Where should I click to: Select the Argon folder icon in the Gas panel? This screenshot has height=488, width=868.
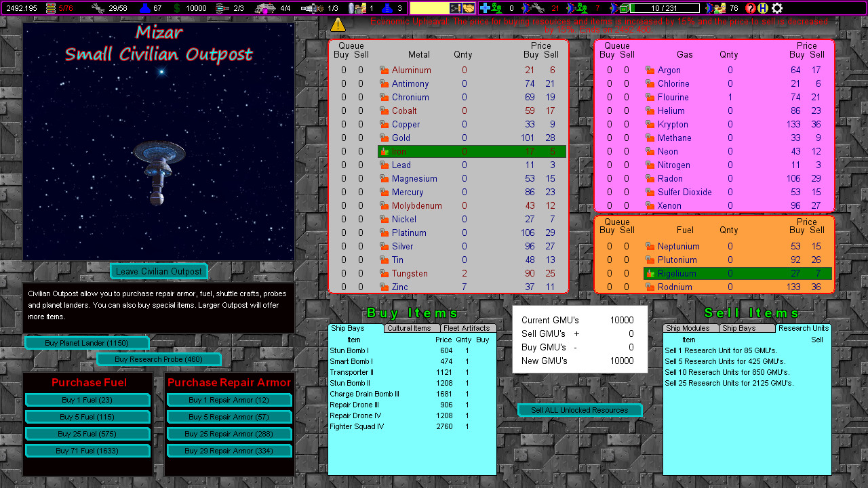pos(651,70)
